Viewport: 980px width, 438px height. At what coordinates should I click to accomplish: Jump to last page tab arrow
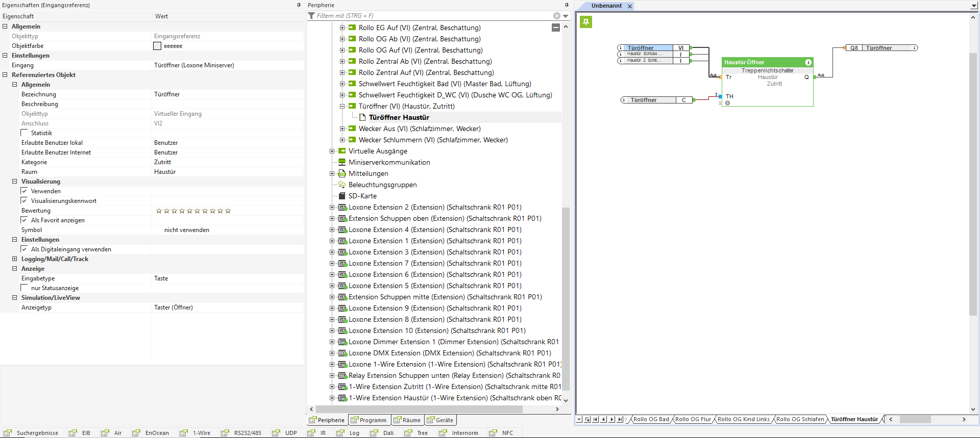(620, 420)
